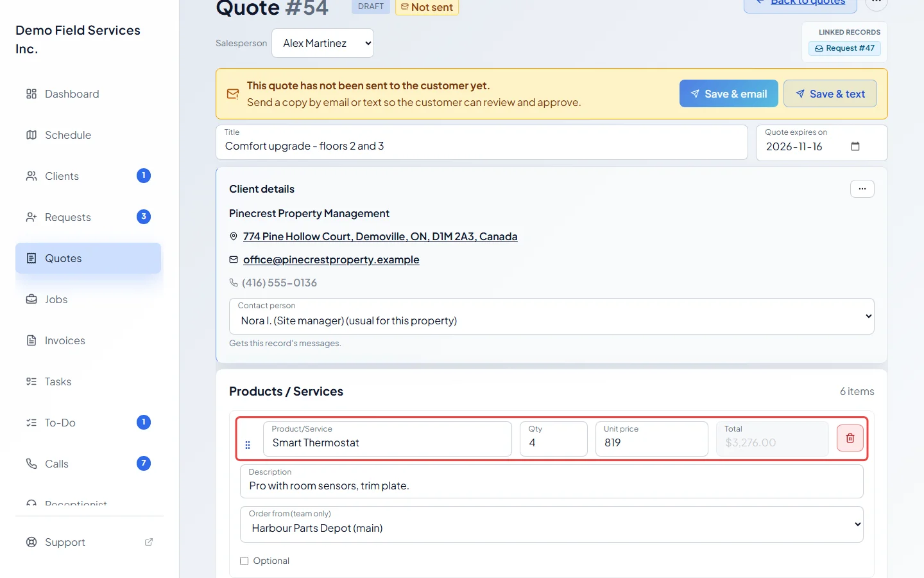
Task: Click the location pin icon by the address
Action: click(234, 236)
